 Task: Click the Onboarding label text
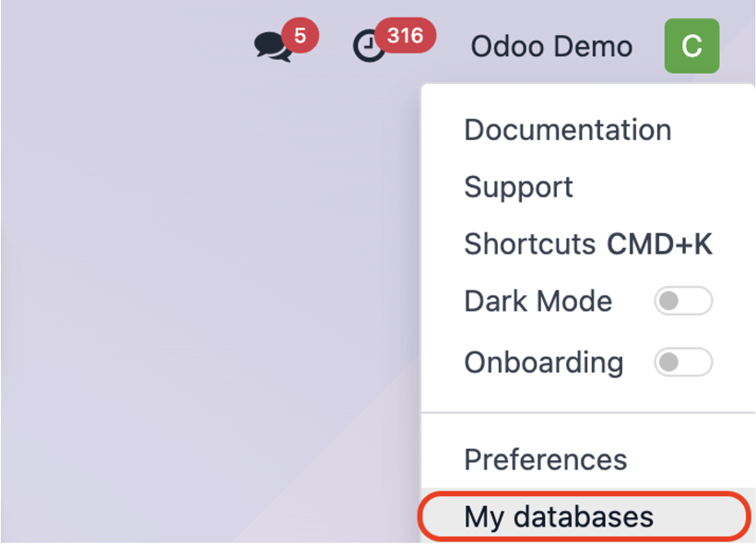(544, 363)
